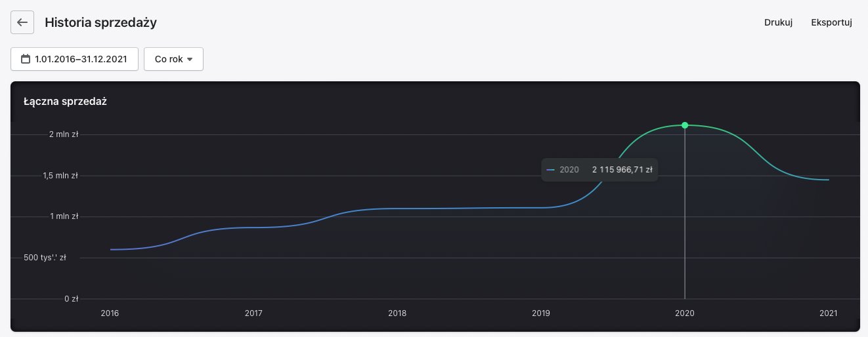Select the 2017 label on x-axis
This screenshot has width=868, height=337.
[x=253, y=313]
